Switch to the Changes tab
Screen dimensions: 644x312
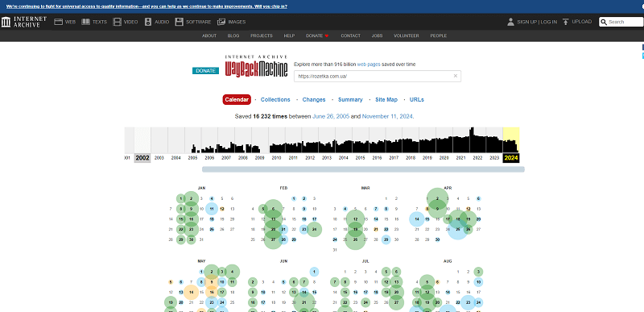(x=314, y=99)
